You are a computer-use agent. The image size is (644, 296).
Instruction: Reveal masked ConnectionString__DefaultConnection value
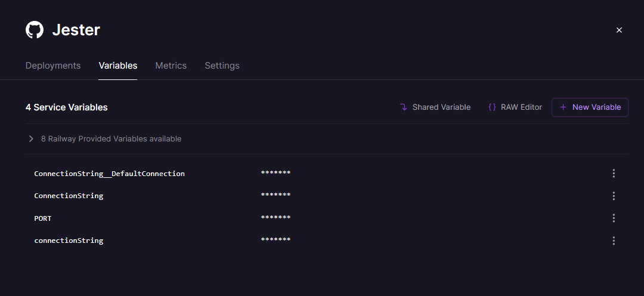pyautogui.click(x=275, y=174)
